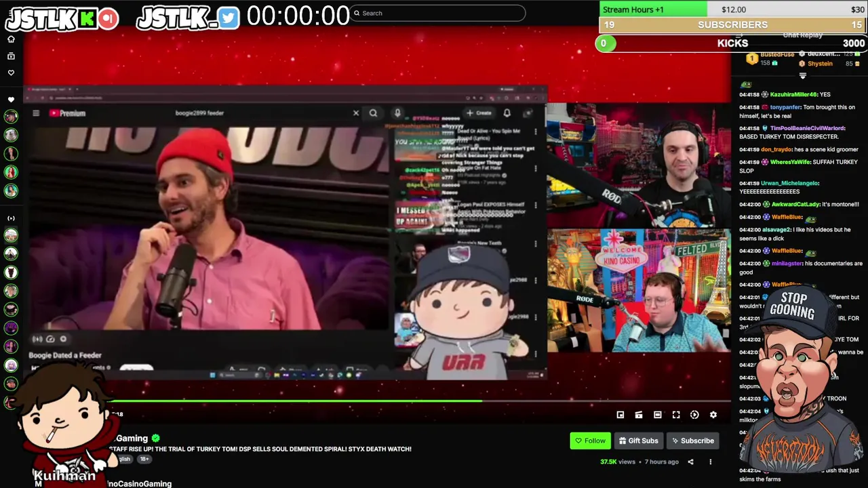This screenshot has height=488, width=868.
Task: Enable picture-in-picture mini player on Kick player
Action: point(620,415)
